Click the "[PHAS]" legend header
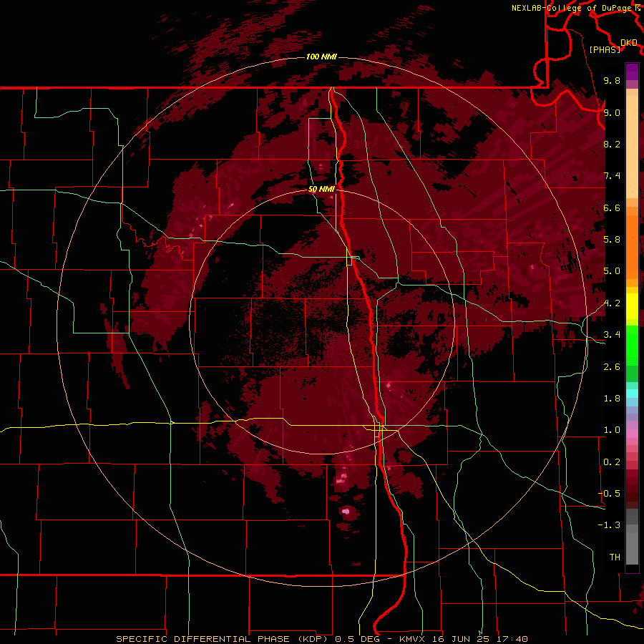The height and width of the screenshot is (644, 644). (x=605, y=49)
